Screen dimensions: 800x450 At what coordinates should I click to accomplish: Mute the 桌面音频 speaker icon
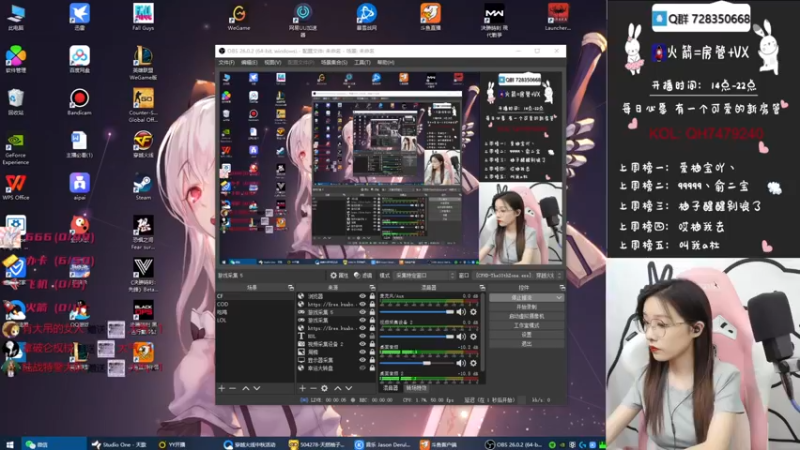coord(461,363)
